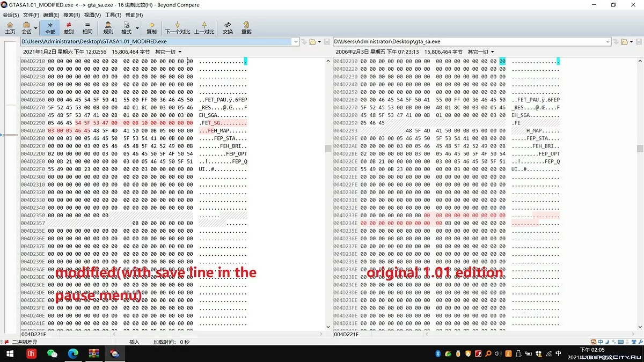Click the Copy (复制) arrow icon
The width and height of the screenshot is (644, 362).
[151, 28]
